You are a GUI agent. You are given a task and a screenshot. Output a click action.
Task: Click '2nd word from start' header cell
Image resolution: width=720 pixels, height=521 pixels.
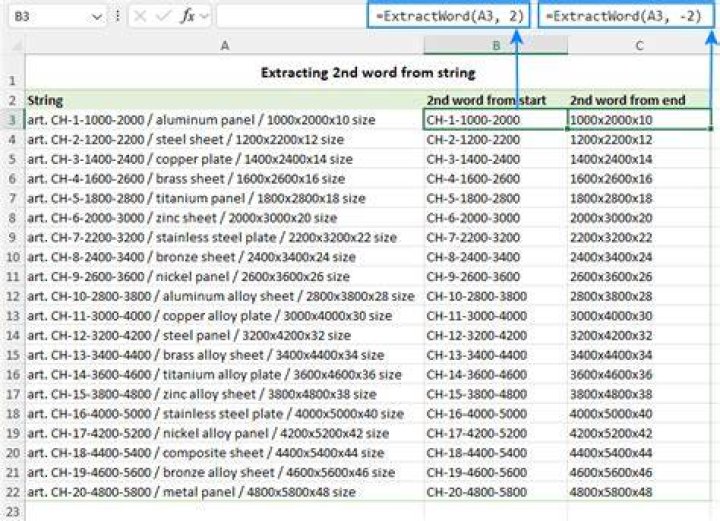(x=495, y=100)
